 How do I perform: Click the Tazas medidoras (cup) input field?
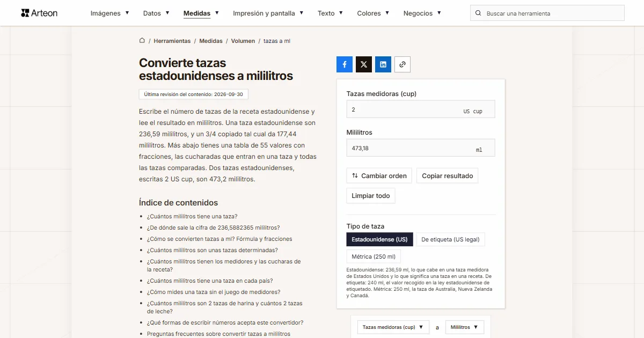tap(421, 109)
